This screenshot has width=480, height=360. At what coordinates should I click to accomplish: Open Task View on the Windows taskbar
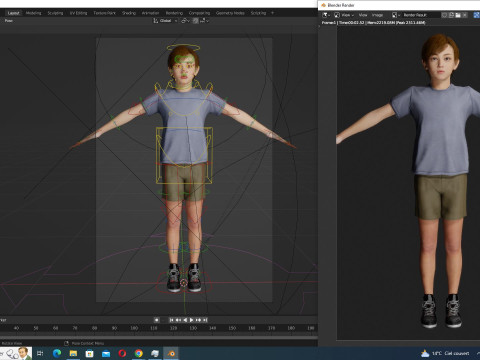(x=40, y=353)
